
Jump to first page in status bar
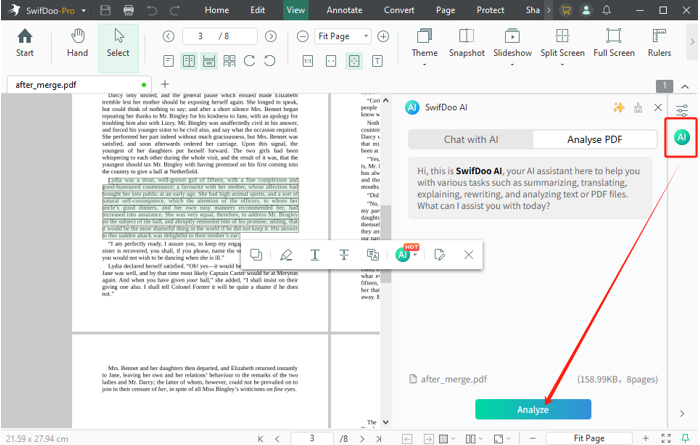coord(260,439)
